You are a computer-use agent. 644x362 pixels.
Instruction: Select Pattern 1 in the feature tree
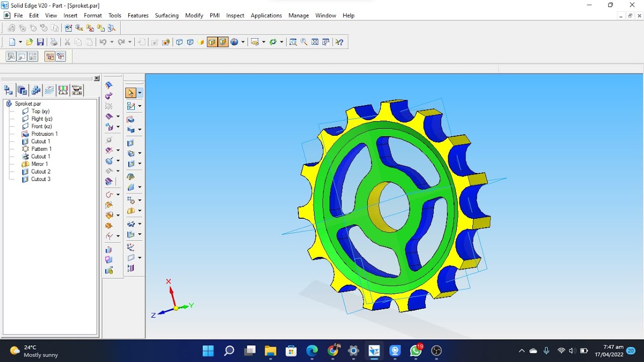(x=41, y=149)
